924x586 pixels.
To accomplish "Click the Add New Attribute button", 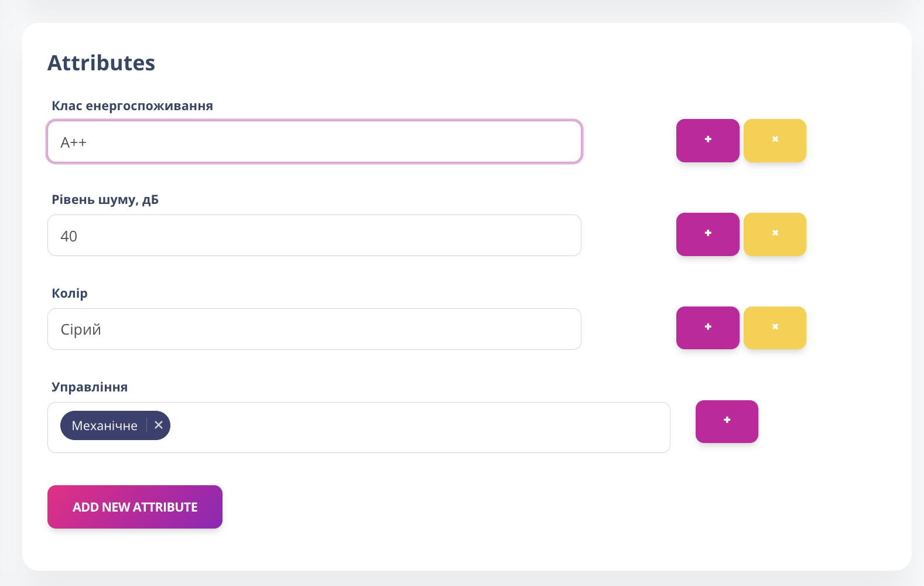I will [x=135, y=507].
